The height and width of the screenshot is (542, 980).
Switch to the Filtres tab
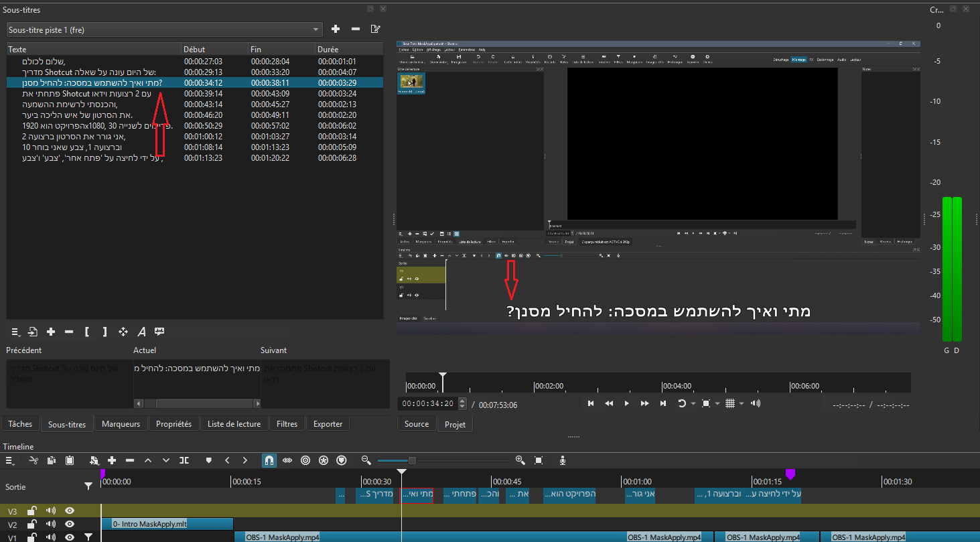coord(287,424)
